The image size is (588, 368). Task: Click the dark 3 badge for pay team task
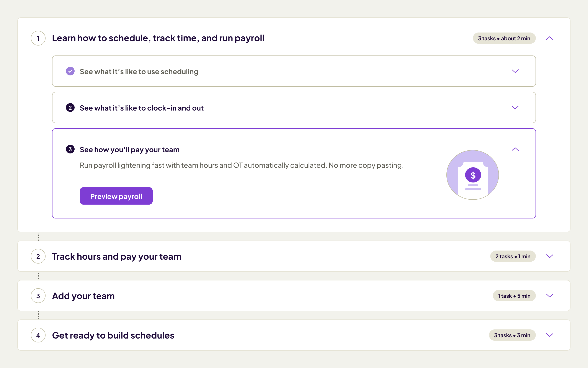[x=70, y=149]
